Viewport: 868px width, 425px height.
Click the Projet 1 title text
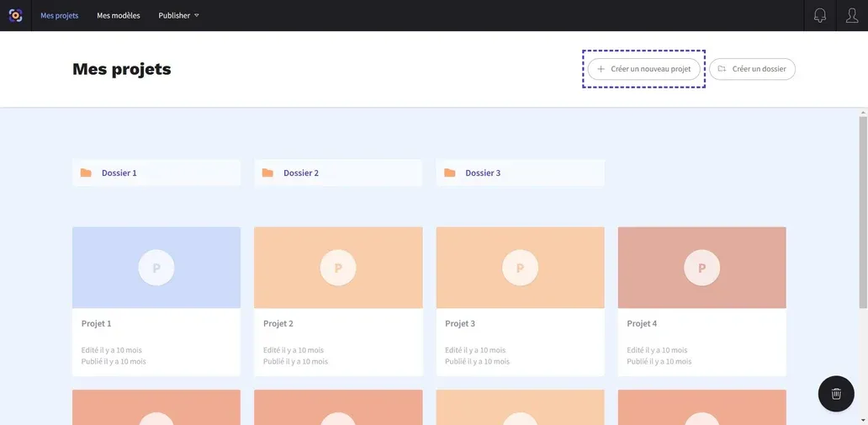97,324
